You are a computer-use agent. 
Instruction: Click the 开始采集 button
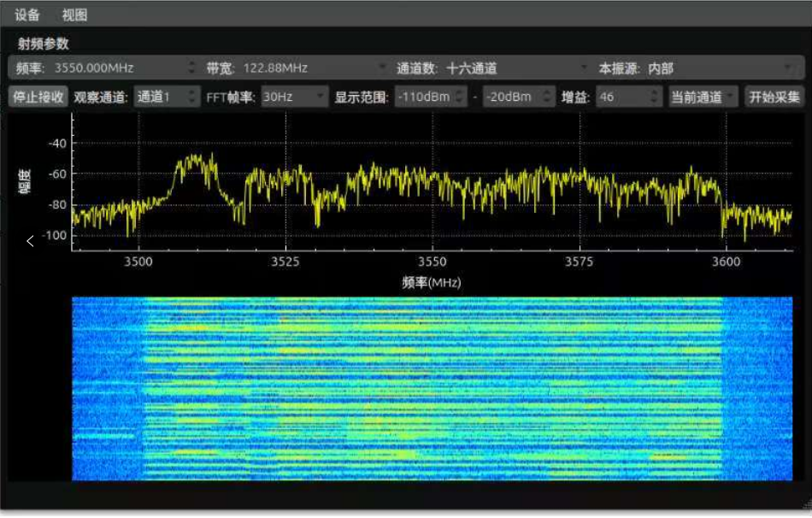(774, 97)
